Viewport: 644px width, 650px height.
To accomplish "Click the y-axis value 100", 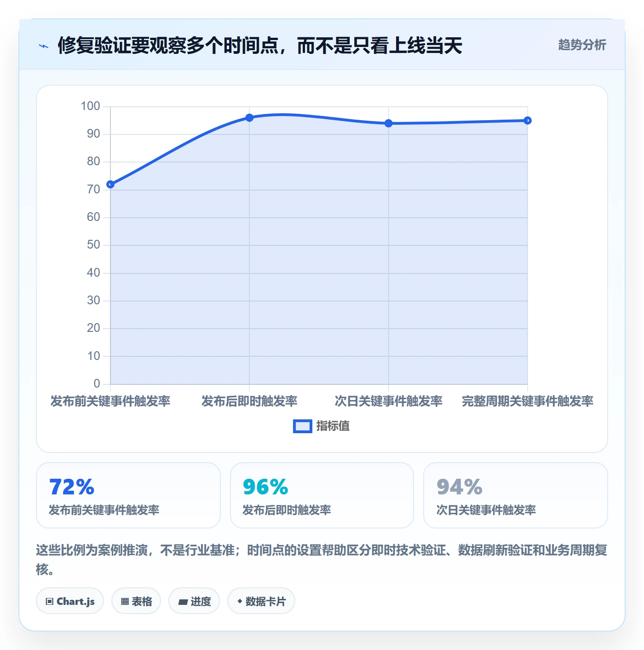I will coord(90,106).
